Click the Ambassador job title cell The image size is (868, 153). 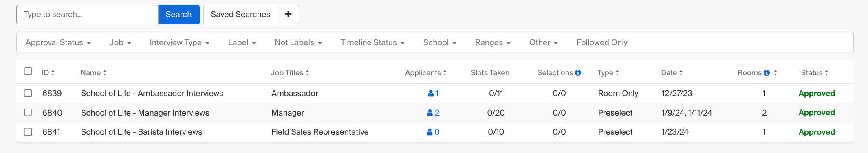tap(295, 93)
